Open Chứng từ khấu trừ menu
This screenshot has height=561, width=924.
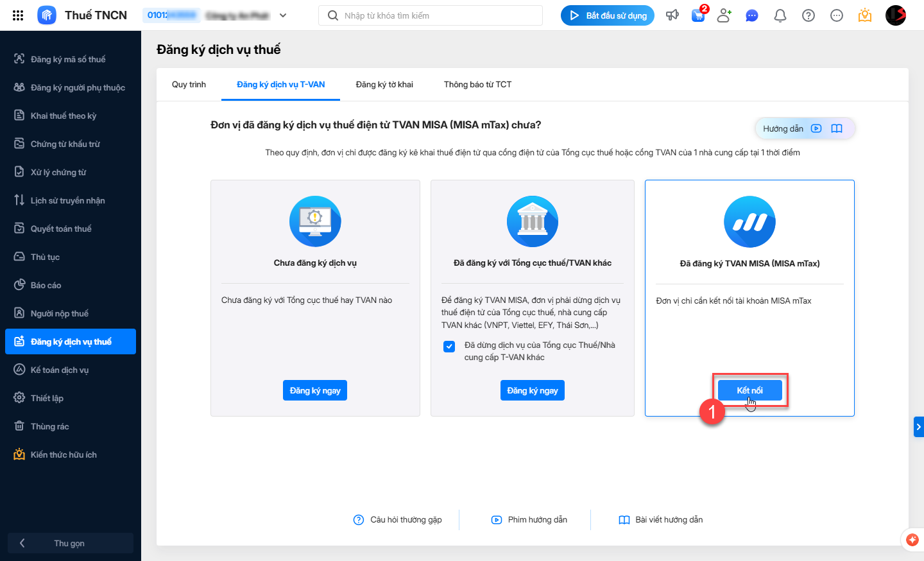71,144
